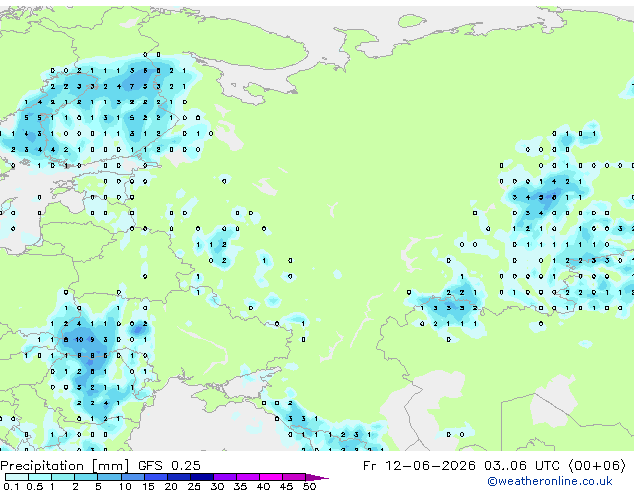
Task: Click the "45" legend tick label
Action: (286, 486)
